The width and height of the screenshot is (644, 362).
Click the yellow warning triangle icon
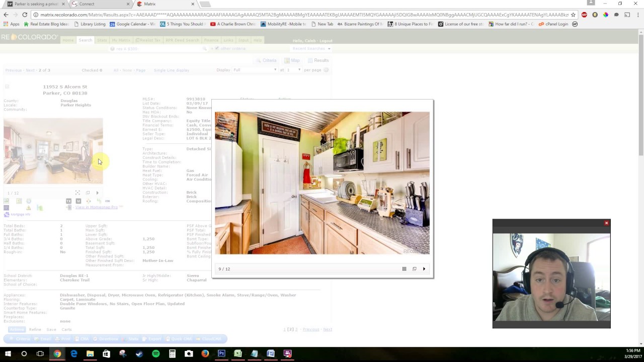pos(28,208)
